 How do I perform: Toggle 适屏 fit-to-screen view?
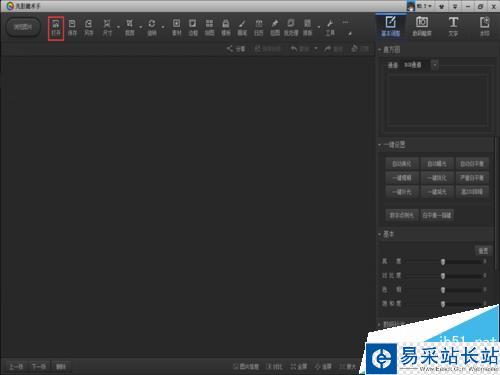tap(323, 367)
